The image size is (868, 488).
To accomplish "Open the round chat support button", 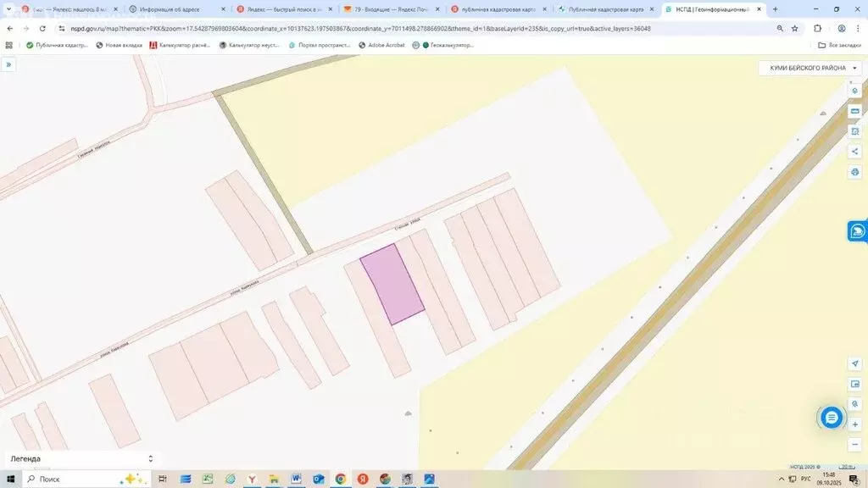I will (x=831, y=418).
